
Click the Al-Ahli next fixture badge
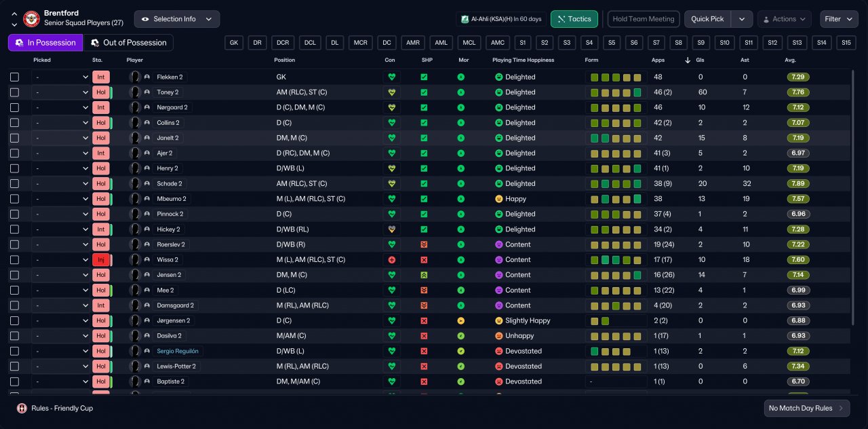coord(464,19)
